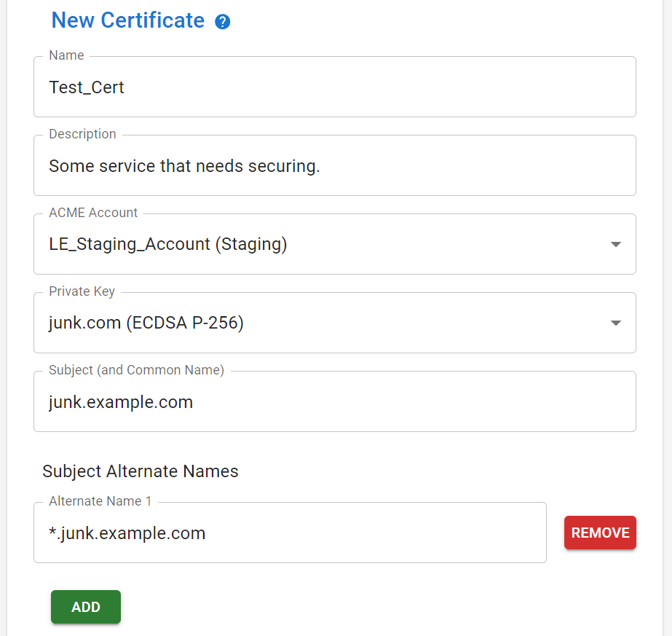Viewport: 672px width, 636px height.
Task: Click the Description field label
Action: [82, 134]
